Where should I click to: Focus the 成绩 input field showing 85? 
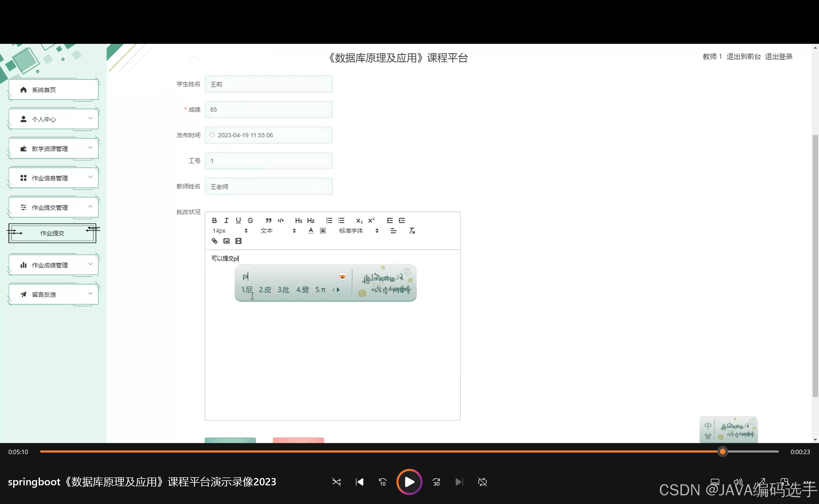269,109
